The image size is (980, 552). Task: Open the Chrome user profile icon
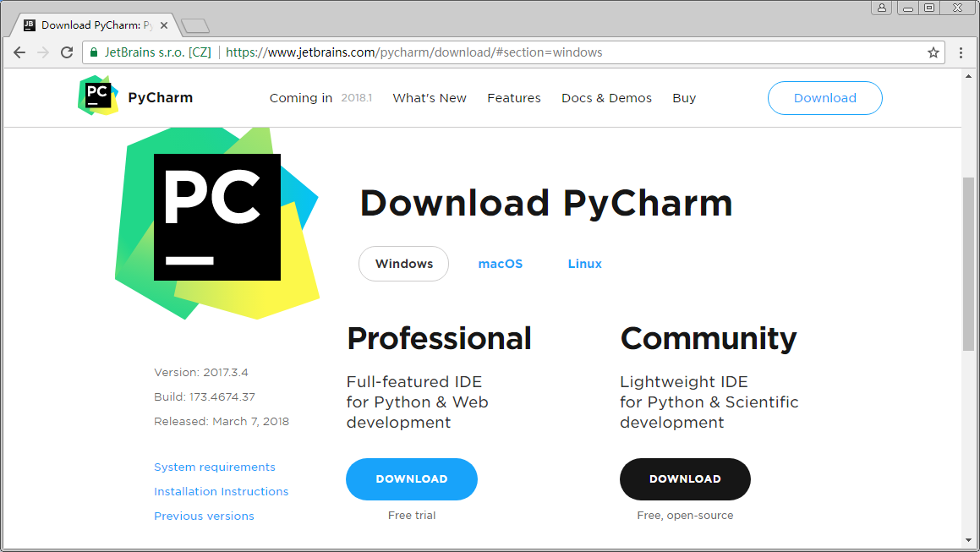point(881,8)
